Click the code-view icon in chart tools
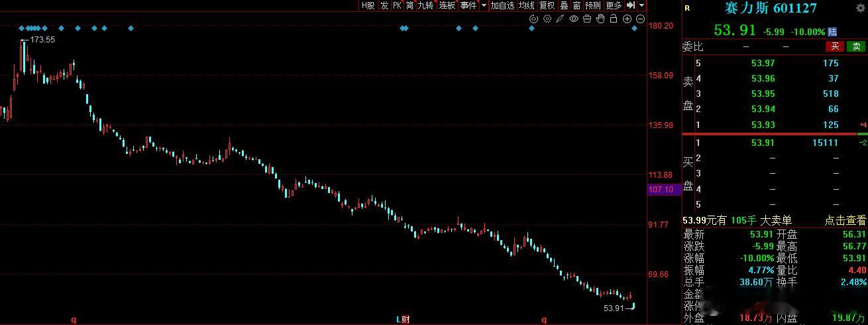This screenshot has width=868, height=325. (534, 19)
